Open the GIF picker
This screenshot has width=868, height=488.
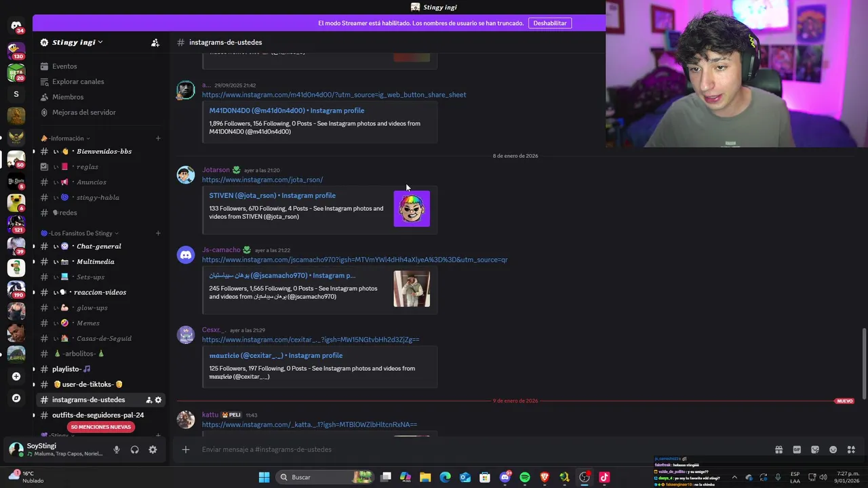click(x=797, y=449)
